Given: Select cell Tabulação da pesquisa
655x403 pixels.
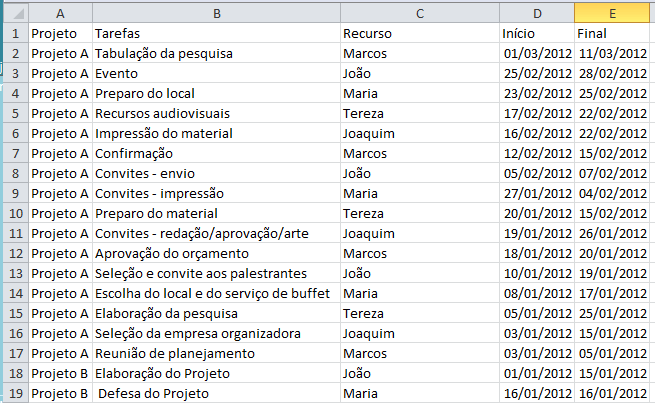Looking at the screenshot, I should (216, 53).
